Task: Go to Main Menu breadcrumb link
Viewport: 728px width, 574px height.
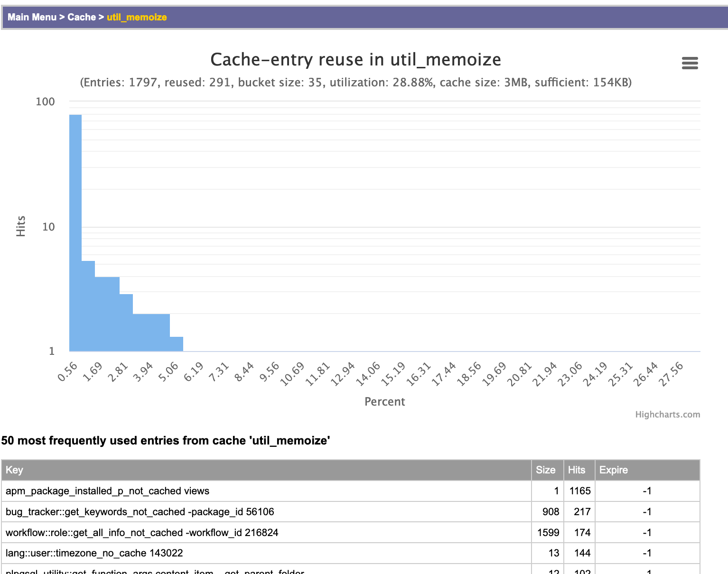Action: 32,17
